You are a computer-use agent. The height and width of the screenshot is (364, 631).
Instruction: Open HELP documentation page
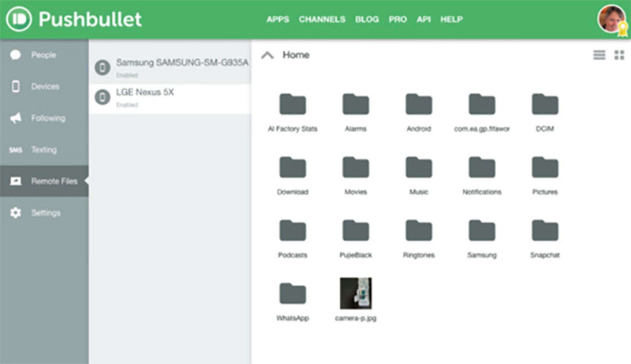pos(452,19)
